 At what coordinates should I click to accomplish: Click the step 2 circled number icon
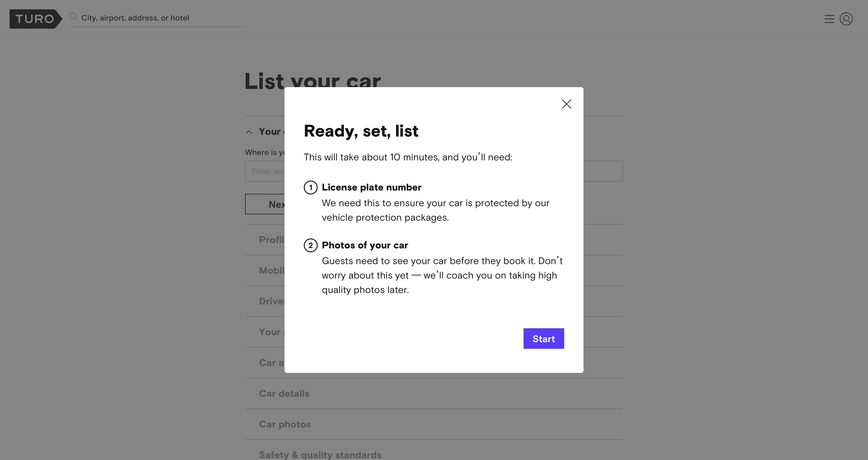311,245
